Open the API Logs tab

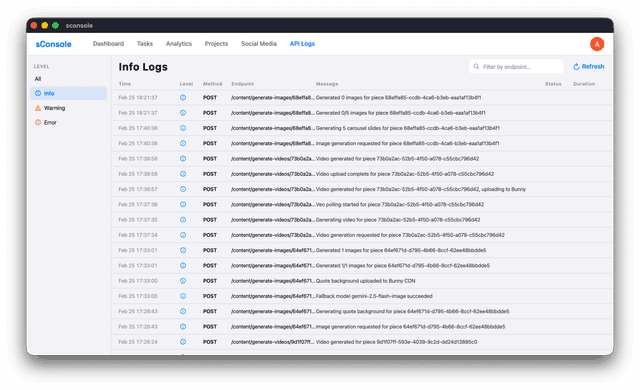coord(302,44)
